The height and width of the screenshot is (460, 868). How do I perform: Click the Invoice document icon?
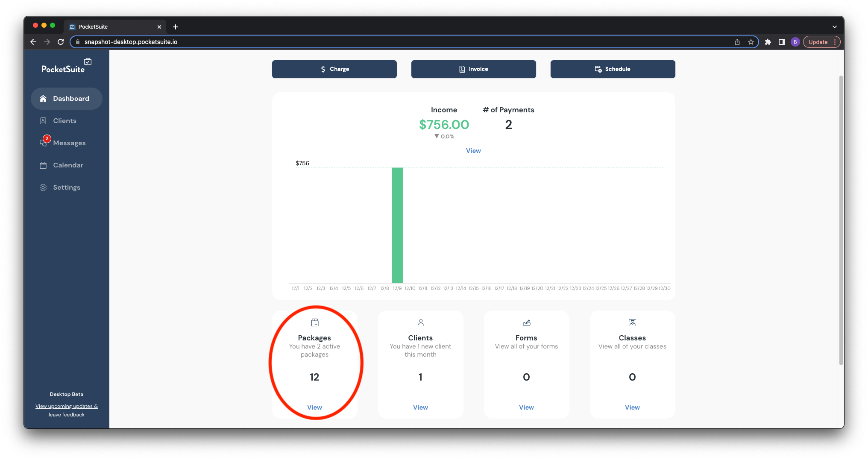[462, 69]
